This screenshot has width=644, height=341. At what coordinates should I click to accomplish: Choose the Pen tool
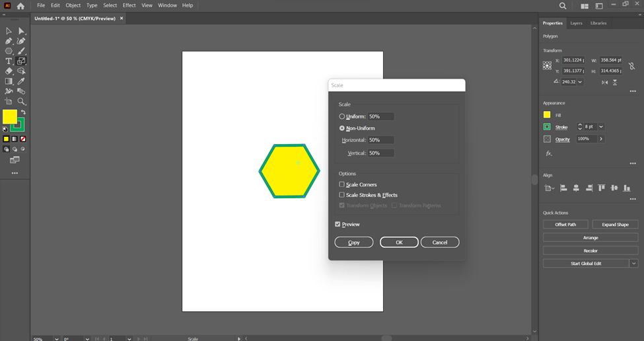(9, 41)
